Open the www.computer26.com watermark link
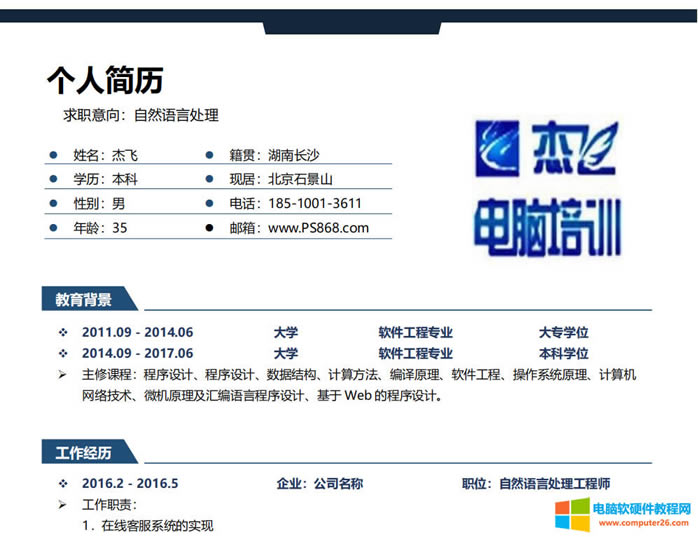 (x=641, y=523)
